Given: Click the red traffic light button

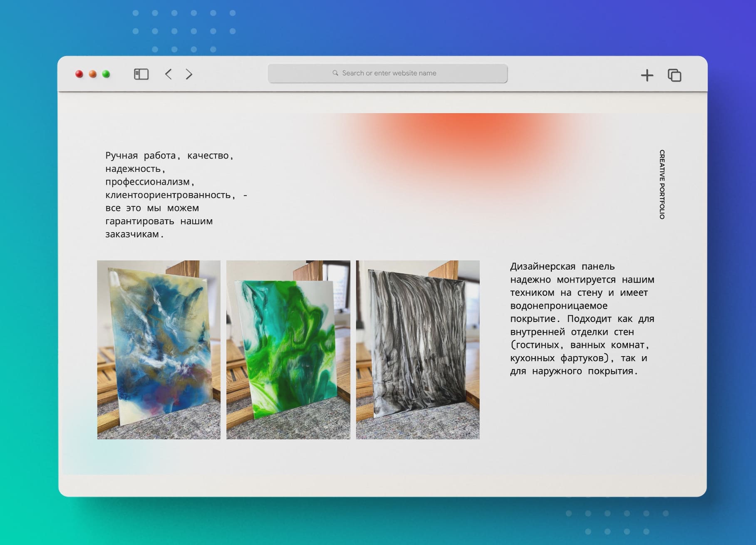Looking at the screenshot, I should (x=78, y=73).
